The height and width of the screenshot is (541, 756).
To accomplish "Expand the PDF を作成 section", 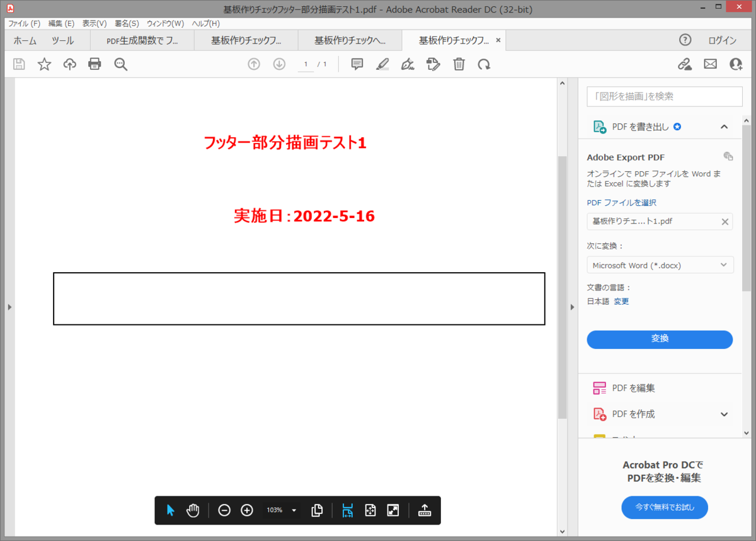I will [724, 414].
